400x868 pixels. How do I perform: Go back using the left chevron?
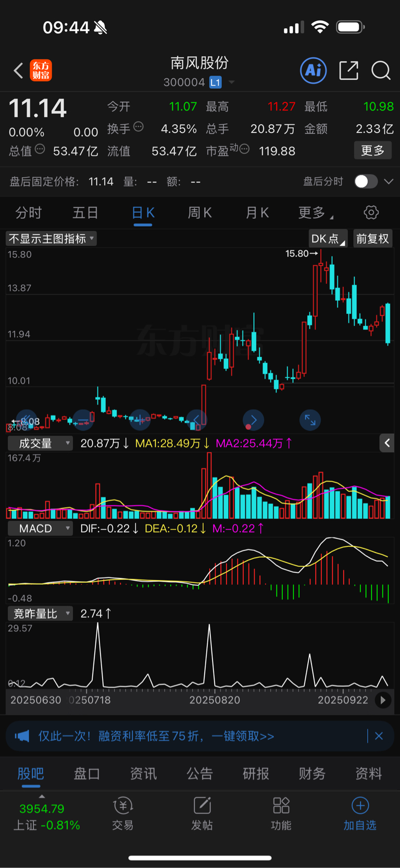click(x=18, y=70)
